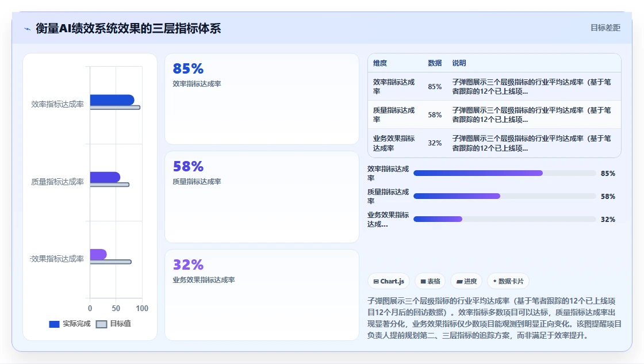
Task: Click the 质量指标达成率 label beside progress bar
Action: click(388, 197)
